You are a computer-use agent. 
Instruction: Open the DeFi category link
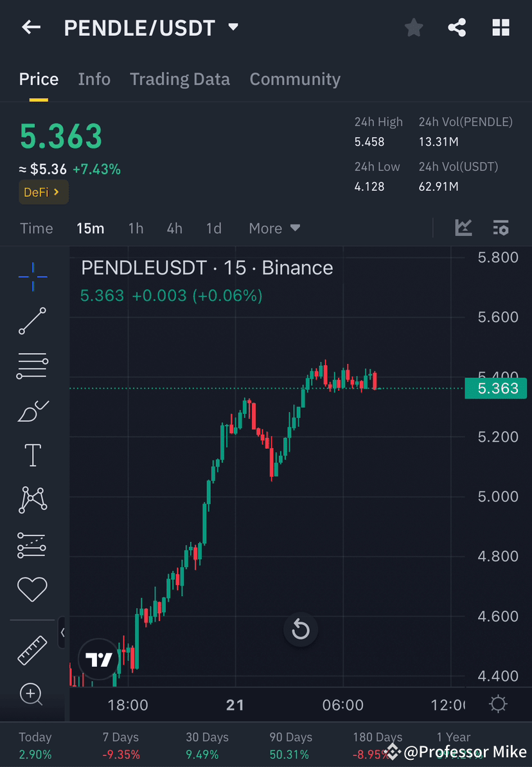pyautogui.click(x=43, y=192)
